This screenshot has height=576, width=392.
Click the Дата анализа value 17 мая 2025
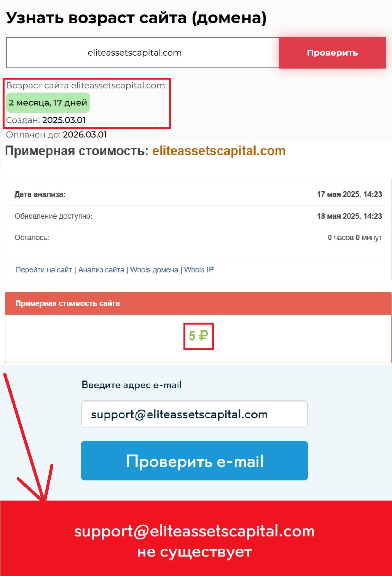point(349,194)
